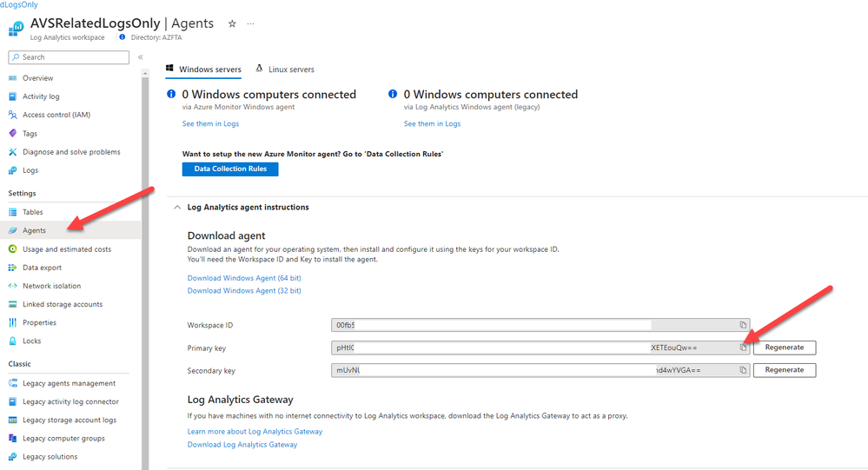Viewport: 868px width, 470px height.
Task: See Azure Monitor agent computers in Logs
Action: pyautogui.click(x=210, y=124)
